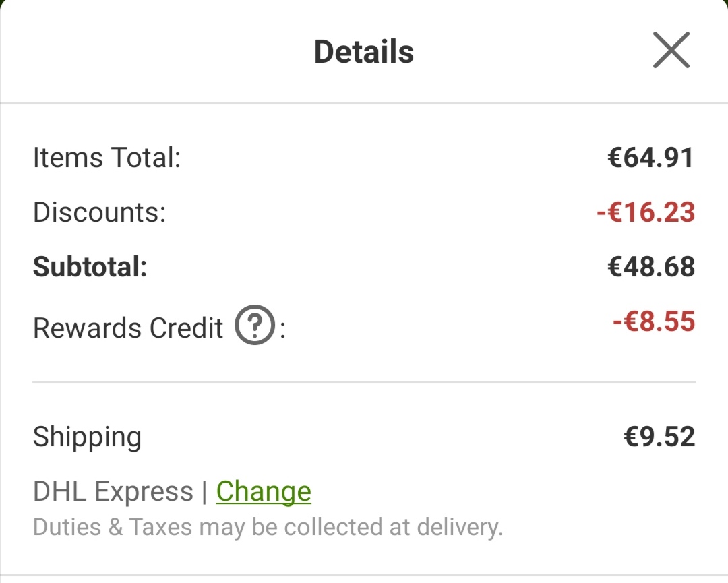The height and width of the screenshot is (583, 728).
Task: Tap the €48.68 subtotal amount
Action: [x=651, y=267]
